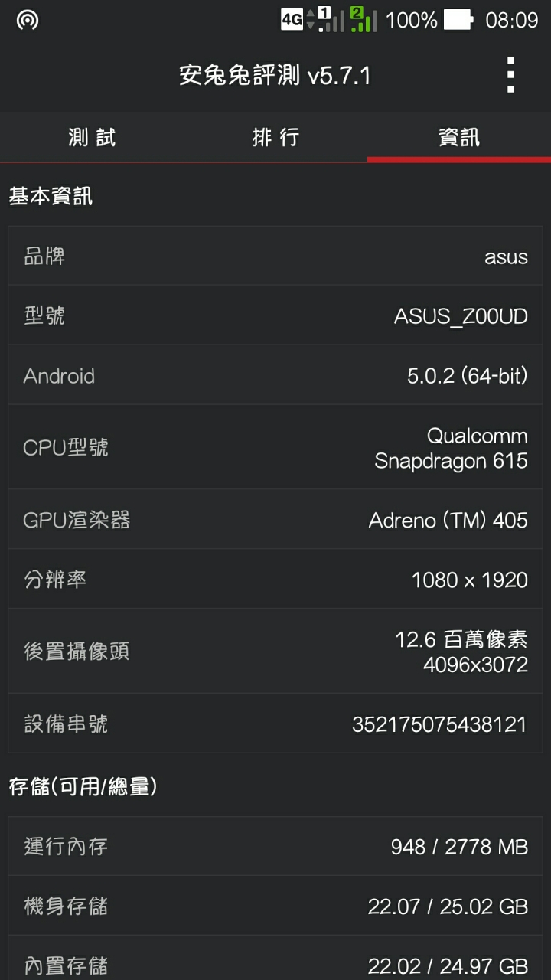Tap the 後置攝像頭 camera info row
551x980 pixels.
tap(275, 651)
